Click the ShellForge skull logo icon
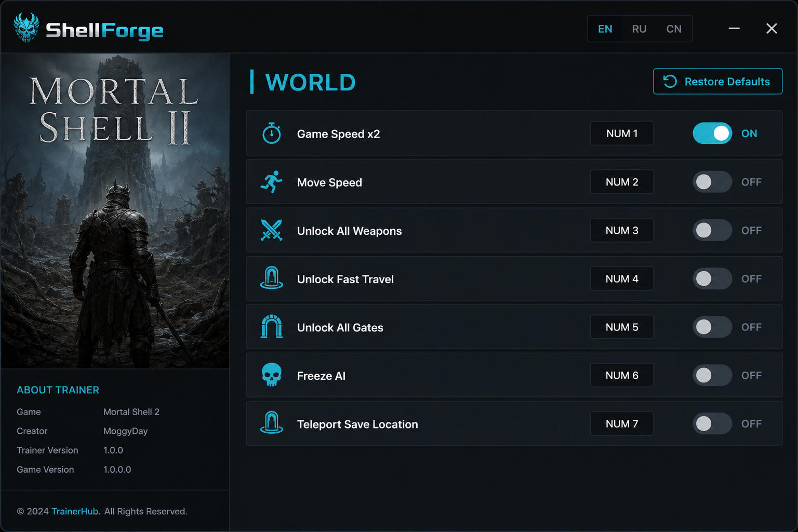Viewport: 798px width, 532px height. [26, 28]
